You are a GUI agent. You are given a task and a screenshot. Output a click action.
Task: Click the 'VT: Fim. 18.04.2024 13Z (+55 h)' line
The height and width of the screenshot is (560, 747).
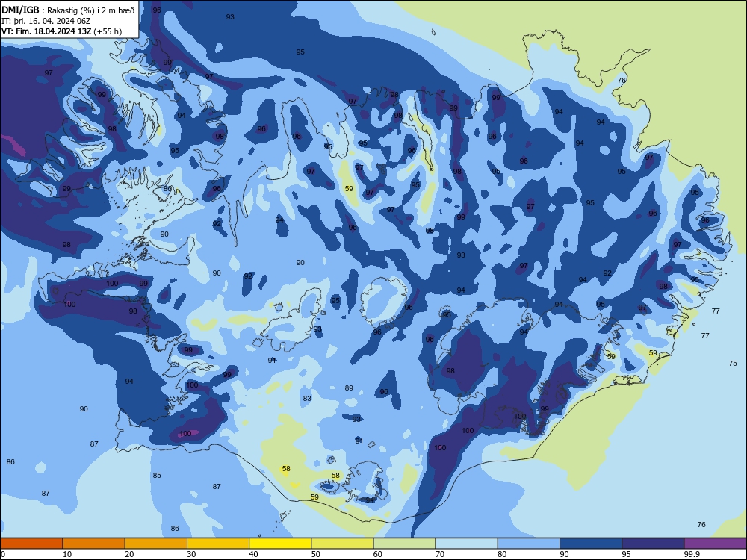point(61,31)
